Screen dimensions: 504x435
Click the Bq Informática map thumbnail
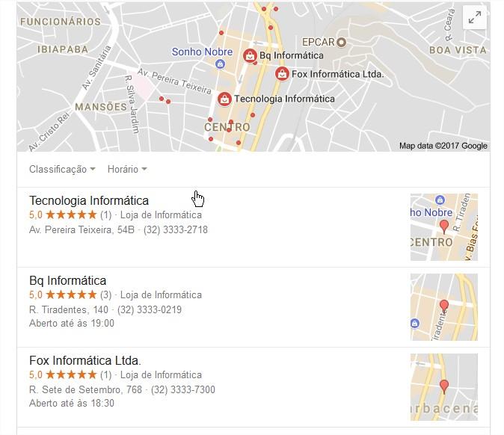click(444, 307)
